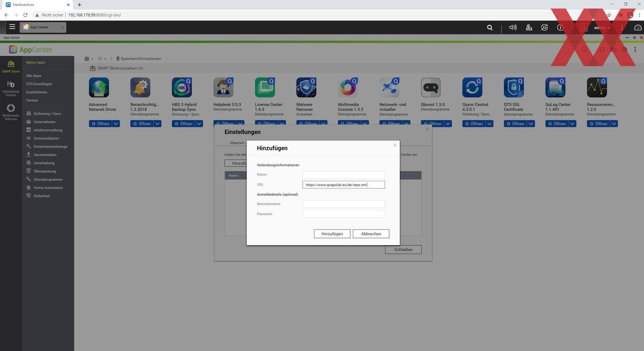The image size is (644, 351).
Task: Click the Multimedia Console app icon
Action: pyautogui.click(x=348, y=88)
